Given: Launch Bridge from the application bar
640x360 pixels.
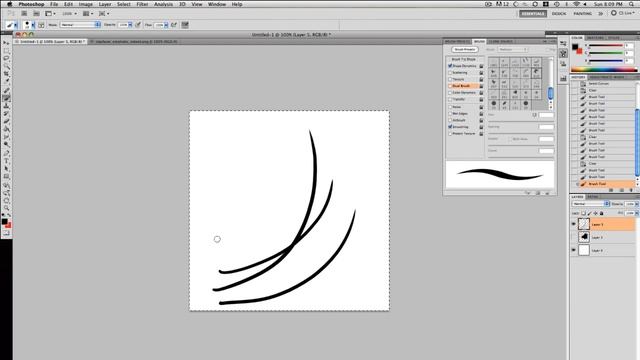Looking at the screenshot, I should pyautogui.click(x=24, y=13).
